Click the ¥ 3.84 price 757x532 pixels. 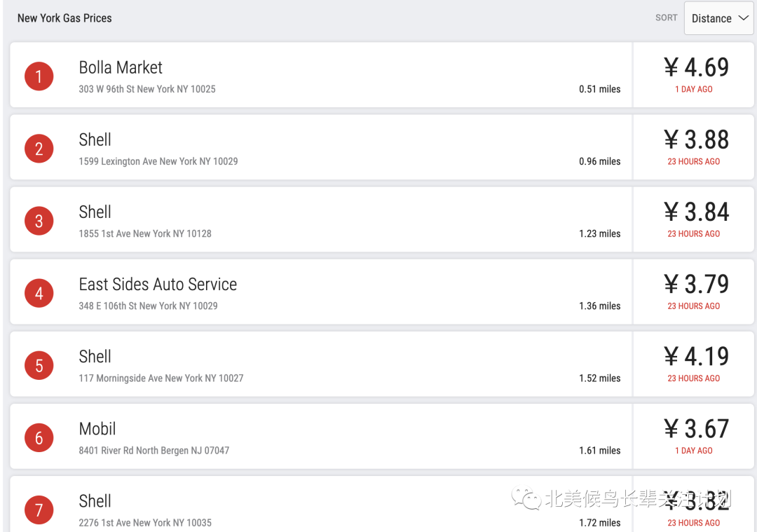(x=696, y=212)
